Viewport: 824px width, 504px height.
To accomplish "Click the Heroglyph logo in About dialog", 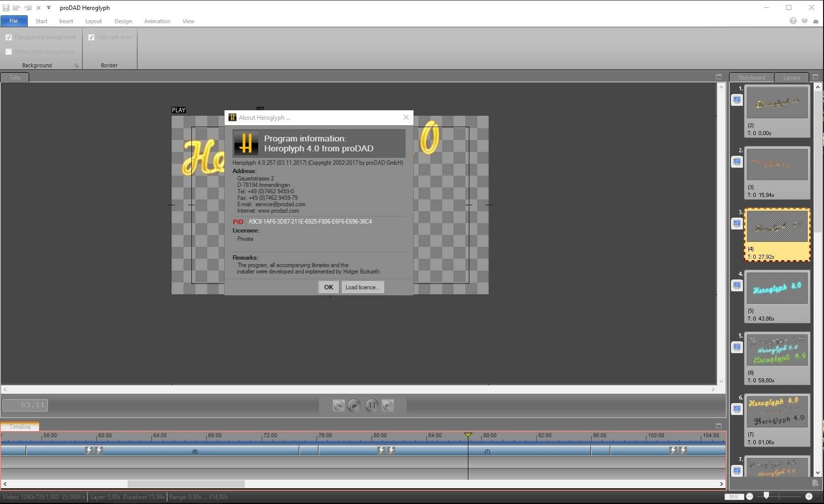I will tap(246, 143).
